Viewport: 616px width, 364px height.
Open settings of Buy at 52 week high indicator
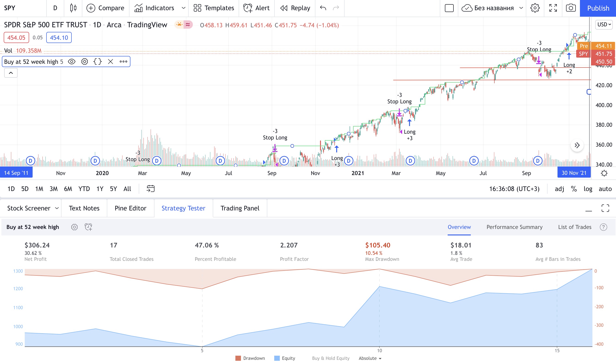point(85,62)
